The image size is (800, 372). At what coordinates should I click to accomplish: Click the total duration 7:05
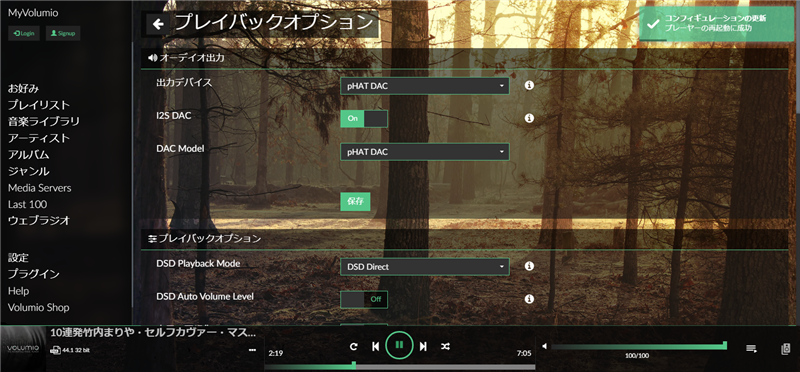point(524,353)
